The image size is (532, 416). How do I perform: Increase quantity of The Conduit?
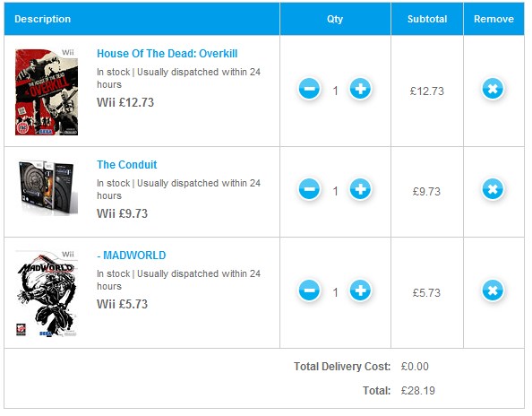pos(360,189)
